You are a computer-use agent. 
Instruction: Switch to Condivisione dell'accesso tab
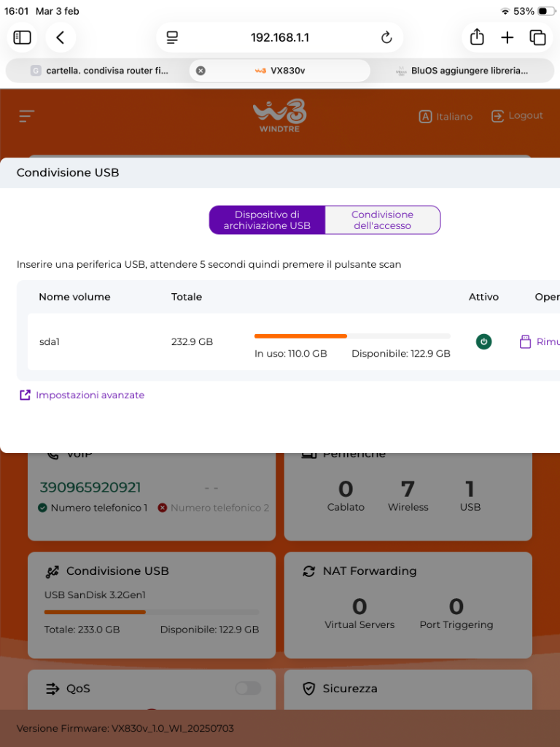point(382,220)
